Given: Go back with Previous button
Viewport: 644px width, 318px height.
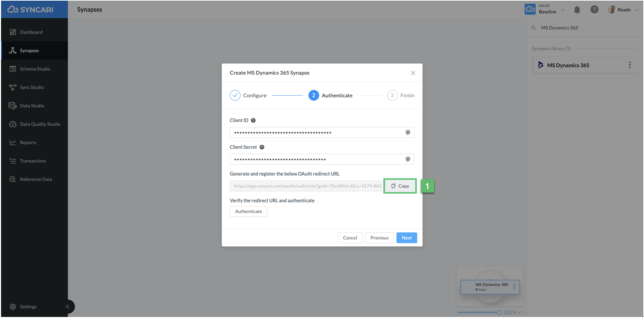Looking at the screenshot, I should click(379, 238).
